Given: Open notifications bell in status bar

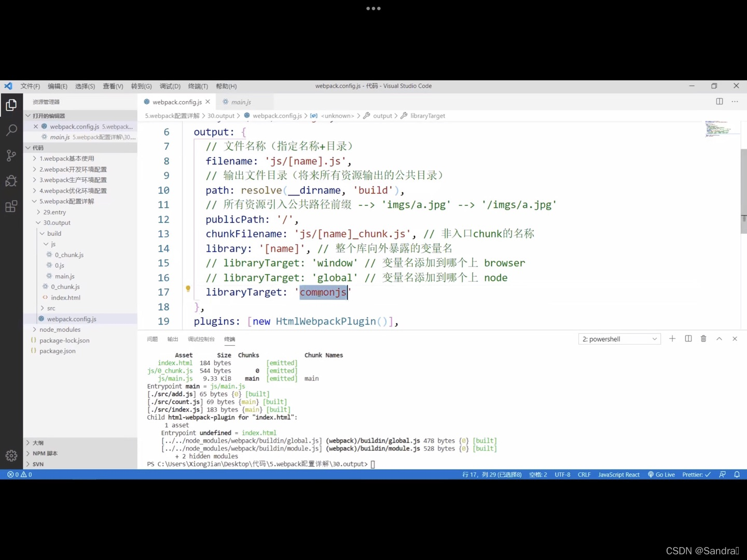Looking at the screenshot, I should (x=737, y=474).
